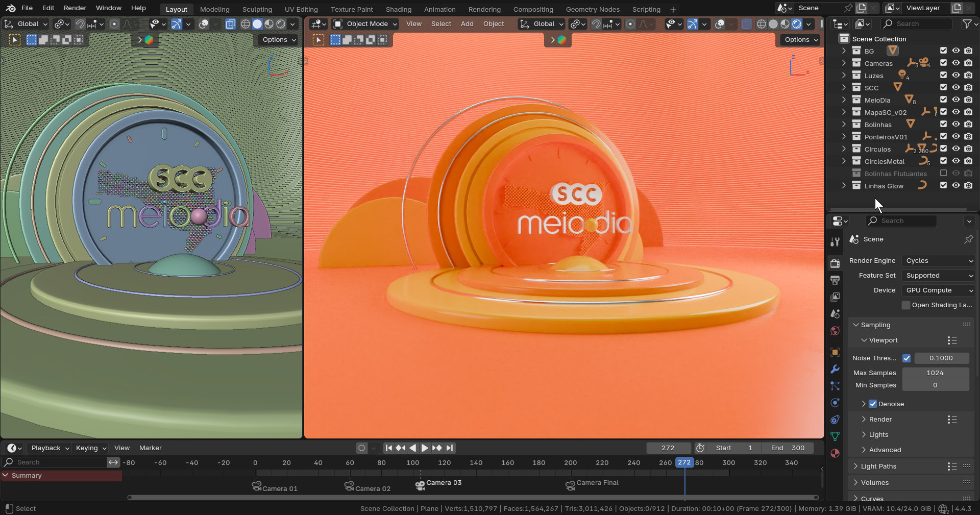
Task: Switch right viewport to wireframe shading
Action: coord(762,24)
